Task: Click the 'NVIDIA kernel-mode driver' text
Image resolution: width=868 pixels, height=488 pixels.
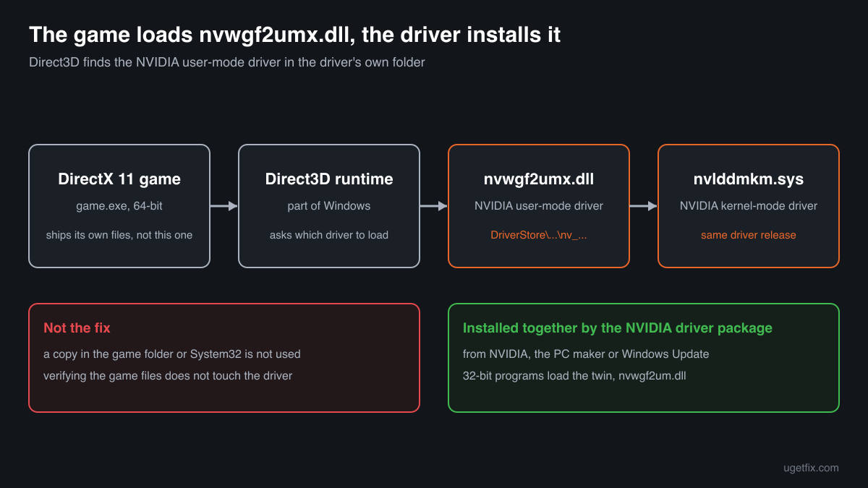Action: click(x=749, y=206)
